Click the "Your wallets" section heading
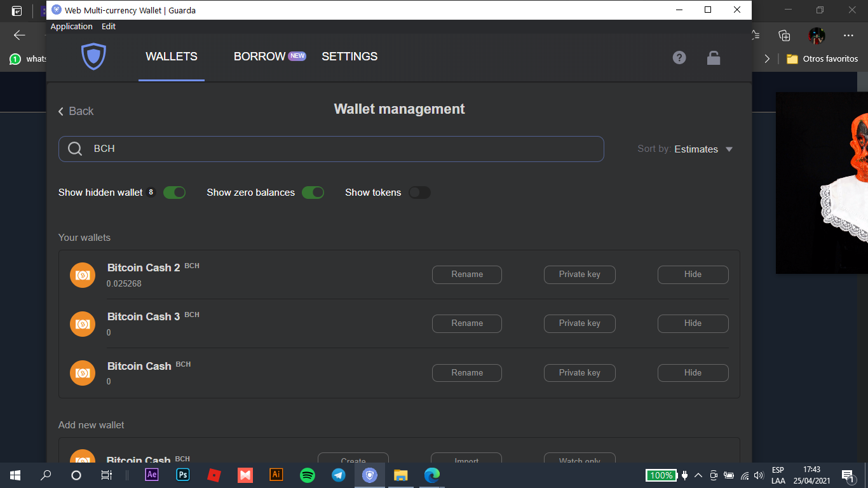 tap(85, 238)
